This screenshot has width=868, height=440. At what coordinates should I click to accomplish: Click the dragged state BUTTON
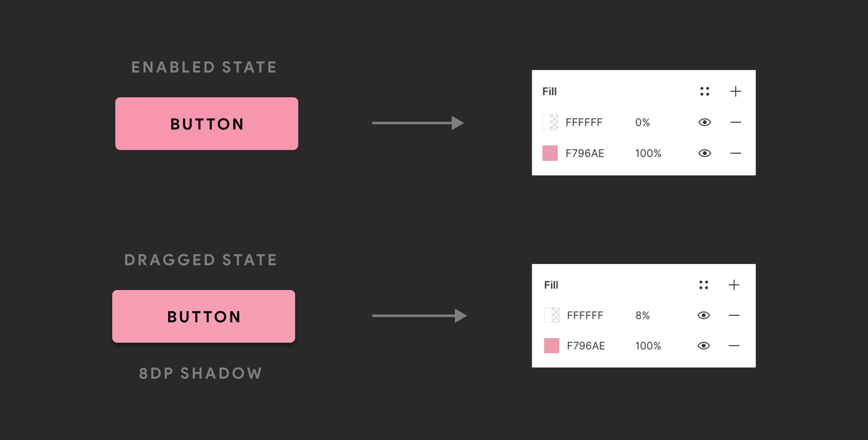pos(204,316)
